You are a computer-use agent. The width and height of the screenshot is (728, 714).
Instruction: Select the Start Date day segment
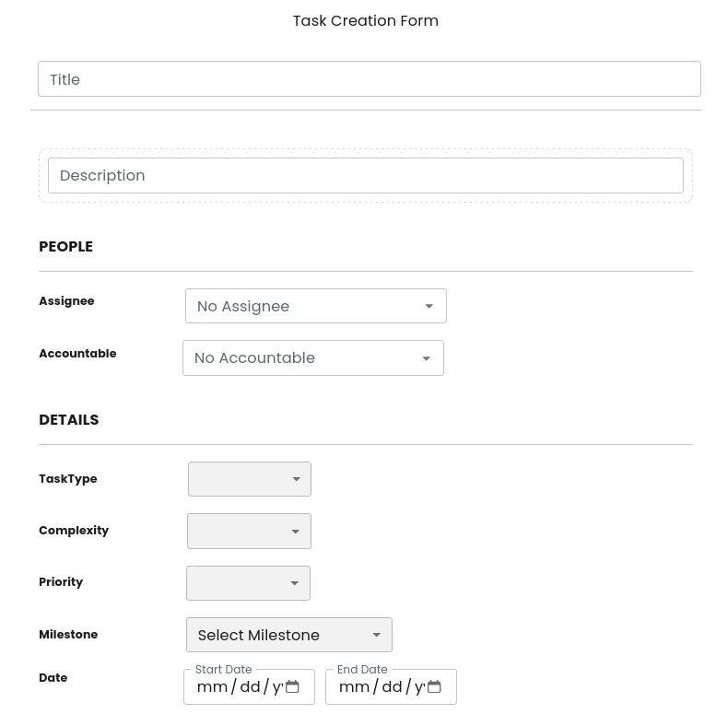[x=250, y=687]
